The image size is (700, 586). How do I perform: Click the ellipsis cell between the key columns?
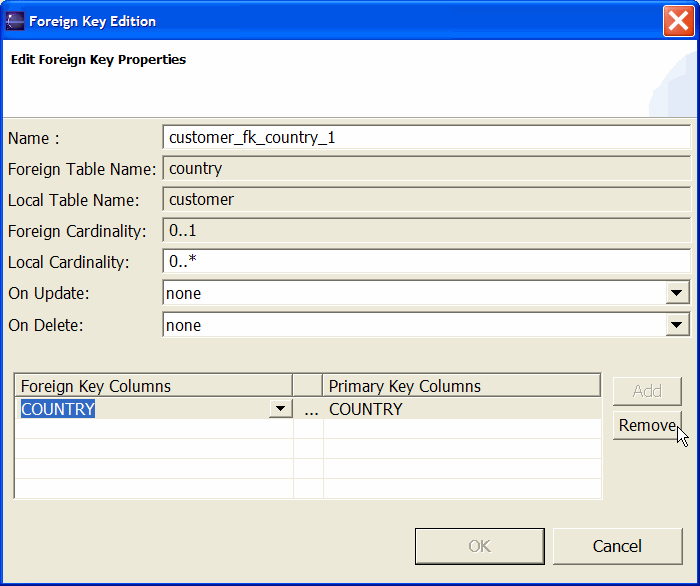[310, 409]
